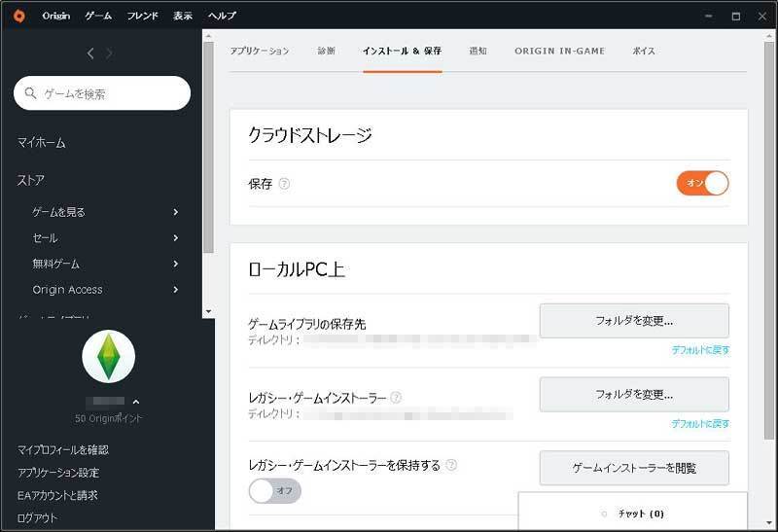778x532 pixels.
Task: Click help icon next to 保存
Action: click(x=284, y=184)
